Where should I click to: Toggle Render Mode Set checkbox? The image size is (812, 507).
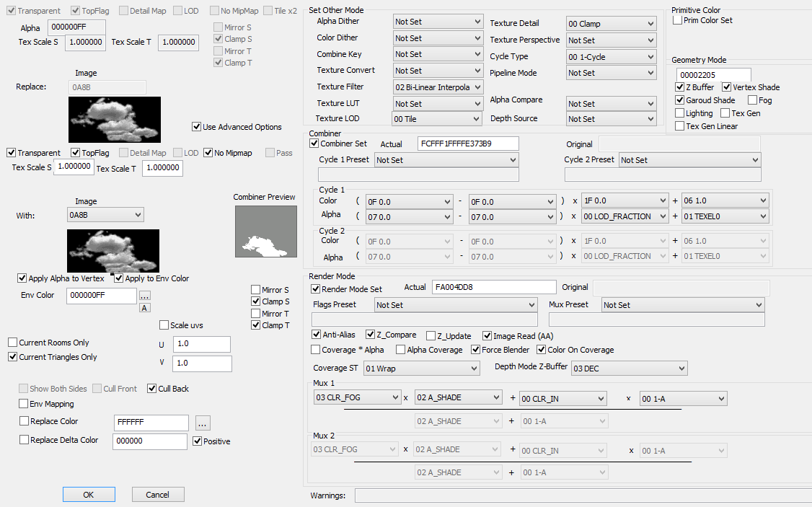click(315, 289)
